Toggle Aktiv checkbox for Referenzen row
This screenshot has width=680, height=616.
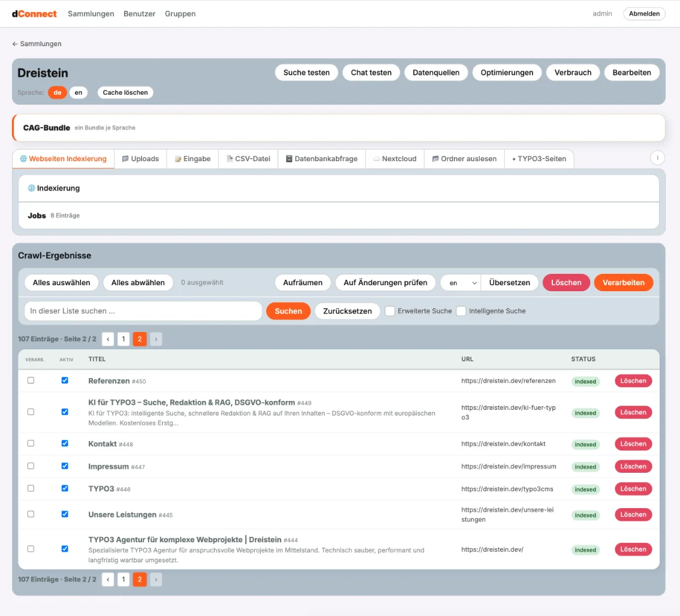click(x=65, y=380)
